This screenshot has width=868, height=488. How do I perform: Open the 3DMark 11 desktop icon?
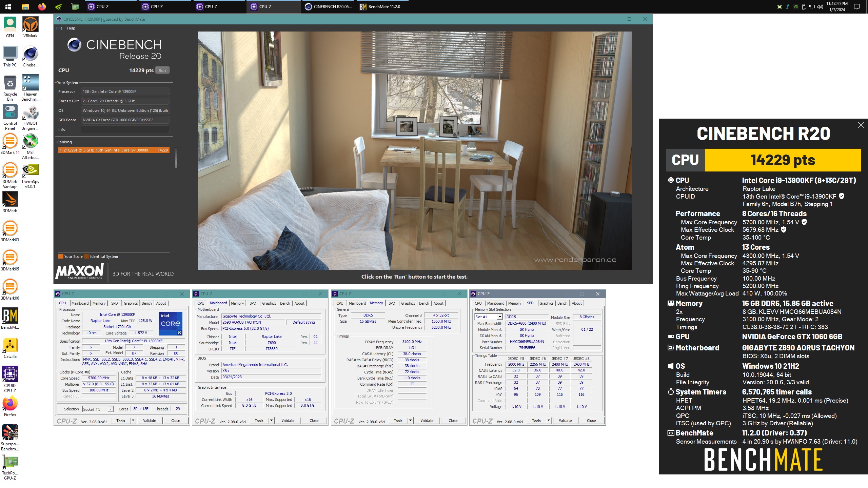(x=10, y=144)
